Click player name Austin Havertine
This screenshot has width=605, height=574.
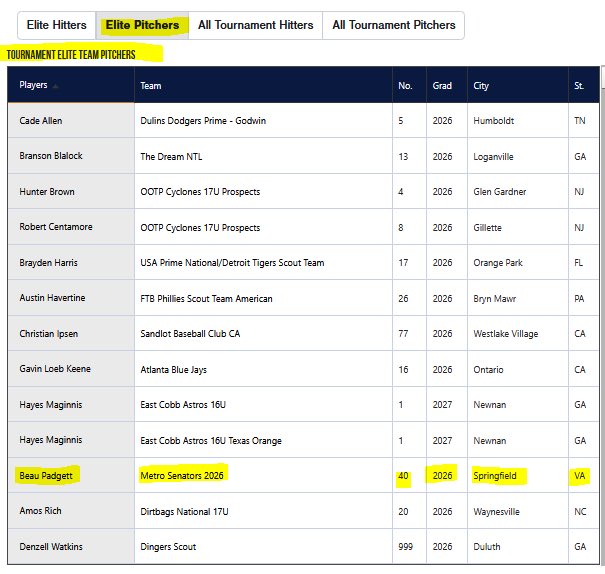tap(52, 298)
